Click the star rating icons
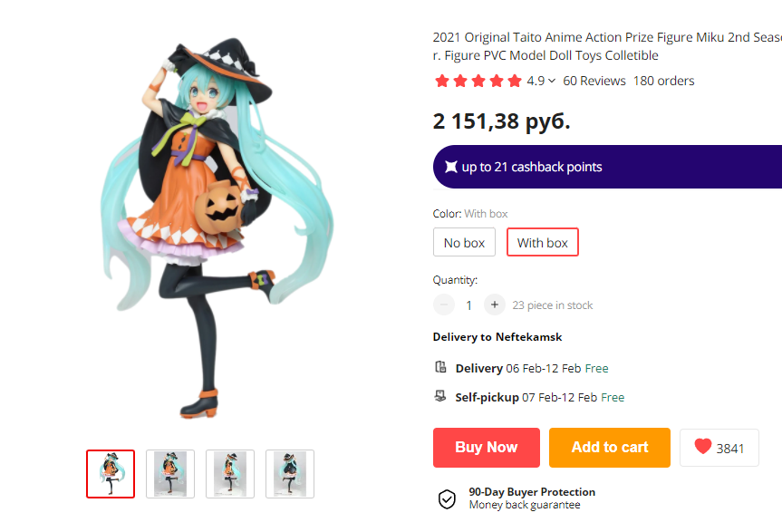The image size is (782, 532). coord(478,81)
